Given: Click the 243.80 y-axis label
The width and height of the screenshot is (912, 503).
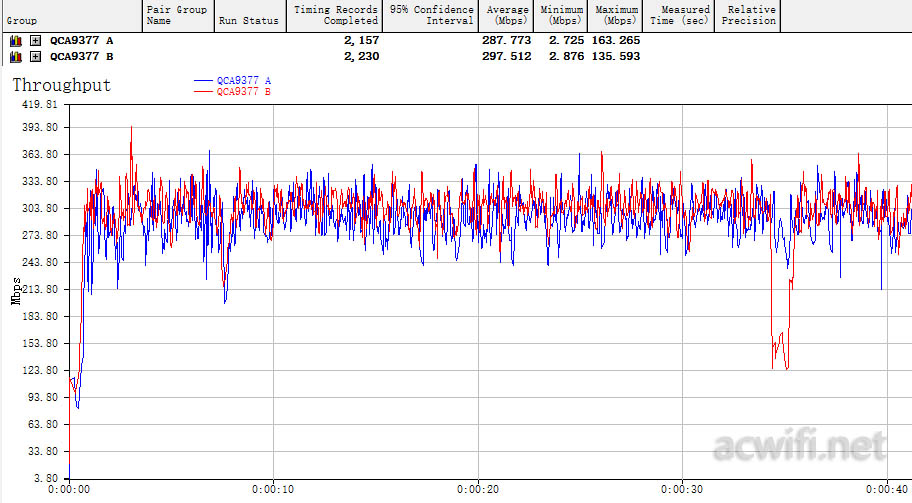Looking at the screenshot, I should (x=40, y=262).
